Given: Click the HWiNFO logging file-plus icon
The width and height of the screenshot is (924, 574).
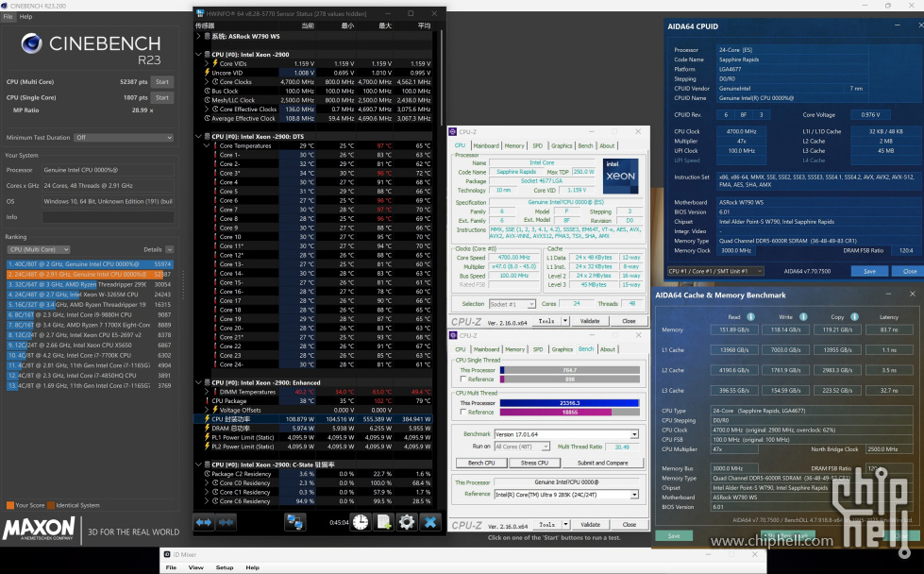Looking at the screenshot, I should click(x=383, y=522).
